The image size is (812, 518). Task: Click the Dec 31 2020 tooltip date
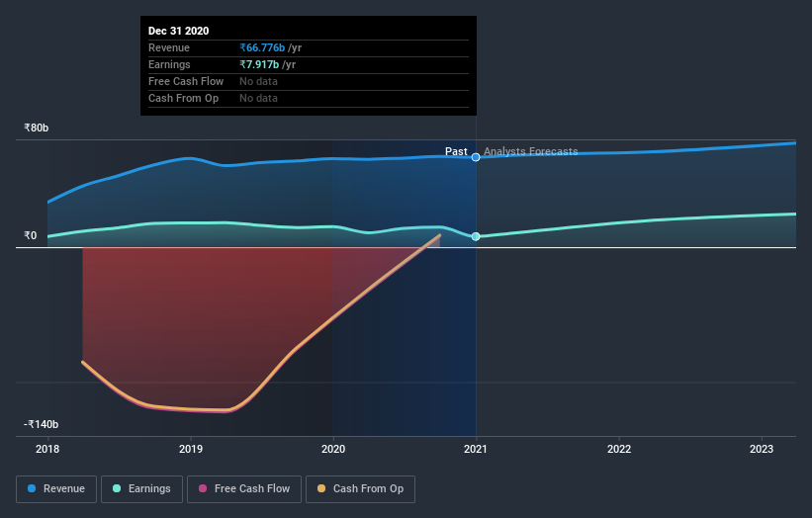coord(179,31)
